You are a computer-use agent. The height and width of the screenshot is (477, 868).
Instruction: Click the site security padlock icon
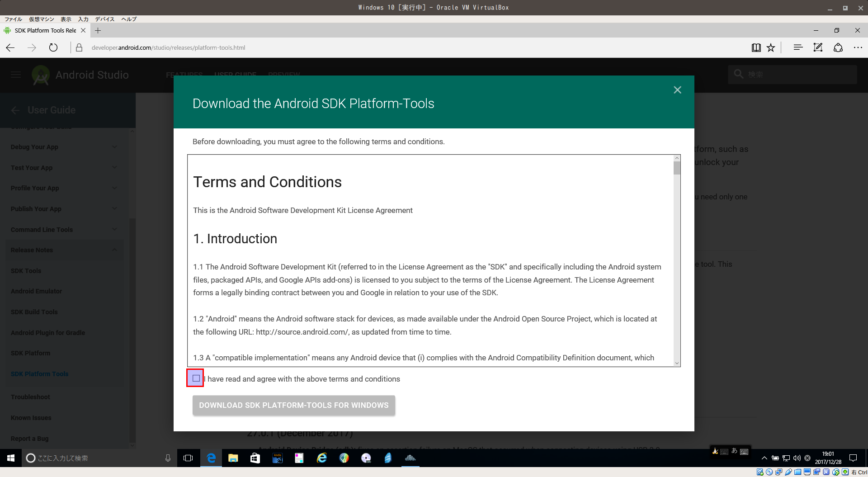coord(79,47)
